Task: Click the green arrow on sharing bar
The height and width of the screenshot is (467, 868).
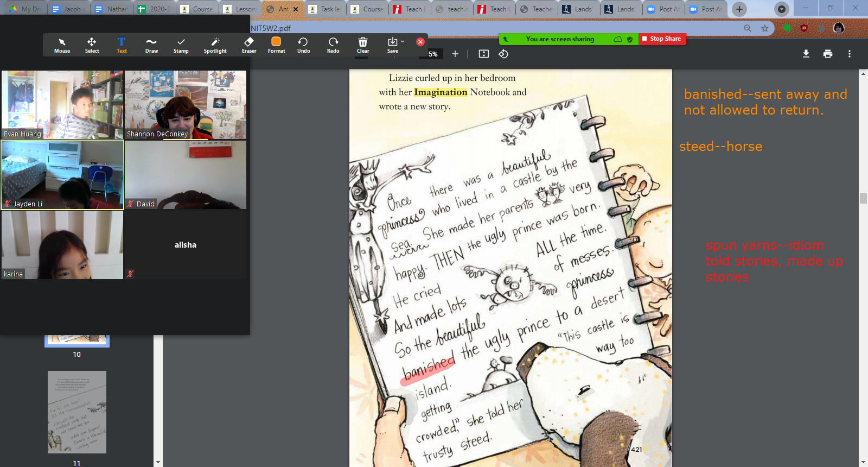Action: tap(506, 39)
